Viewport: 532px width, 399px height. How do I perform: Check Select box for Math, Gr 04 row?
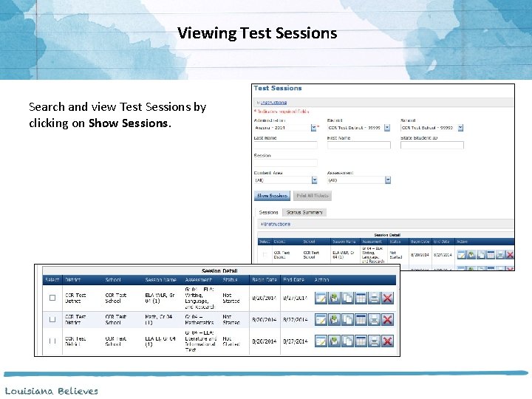pos(52,319)
